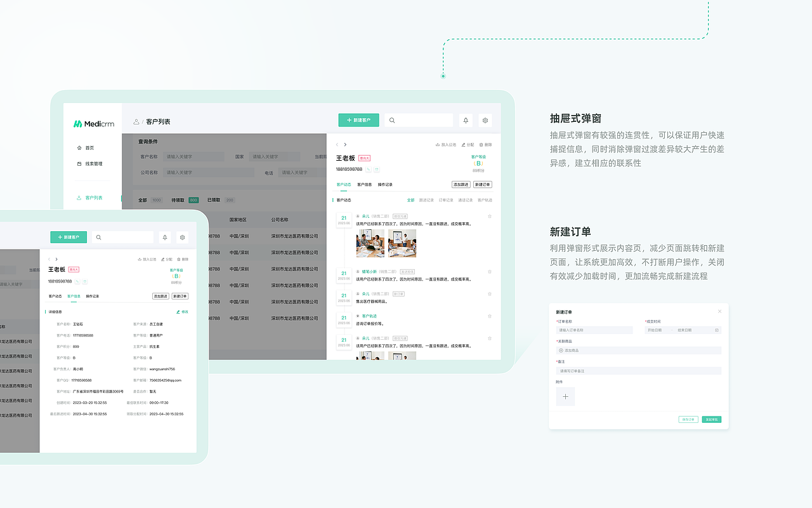Click the search field in the back window header
This screenshot has width=812, height=508.
point(419,120)
